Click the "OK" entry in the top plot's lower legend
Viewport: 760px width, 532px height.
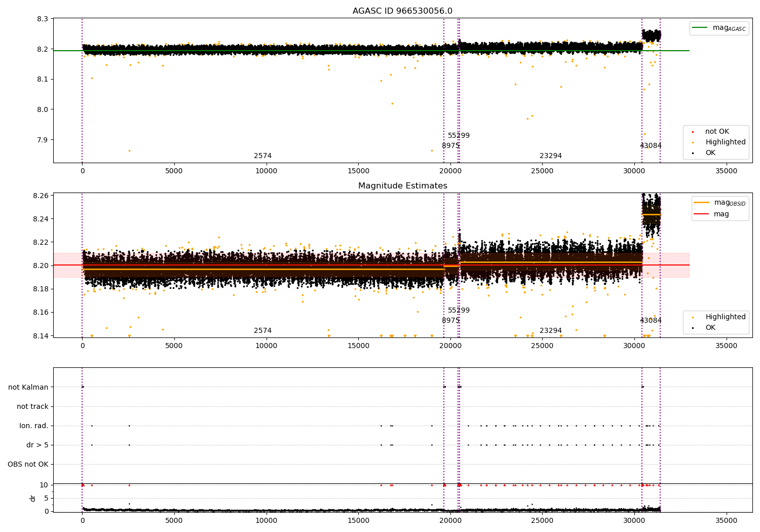(x=710, y=153)
